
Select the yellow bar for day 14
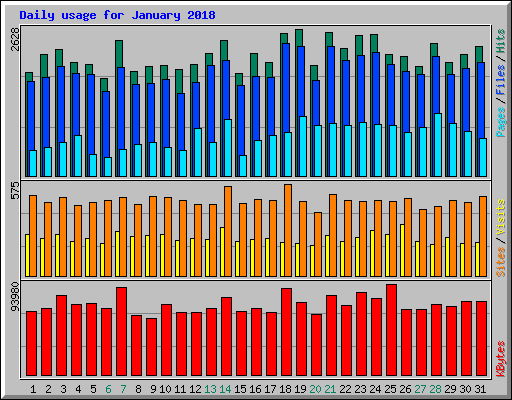click(x=223, y=252)
